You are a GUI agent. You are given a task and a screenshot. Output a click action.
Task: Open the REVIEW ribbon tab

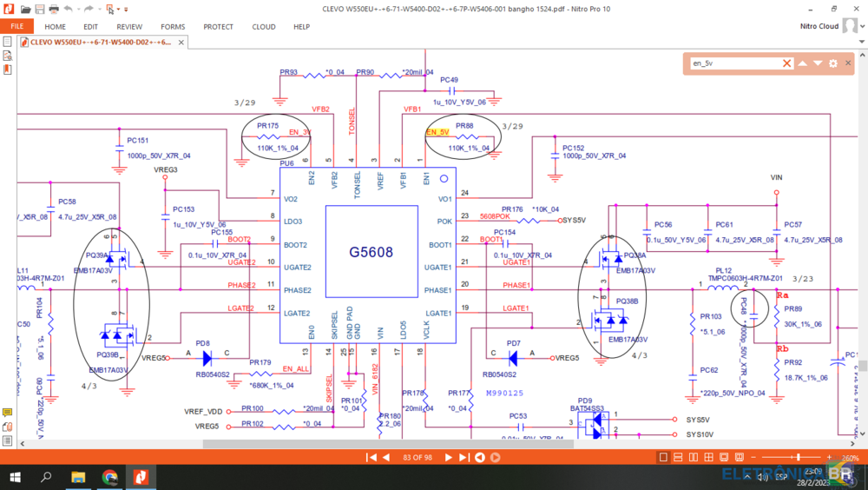(129, 27)
